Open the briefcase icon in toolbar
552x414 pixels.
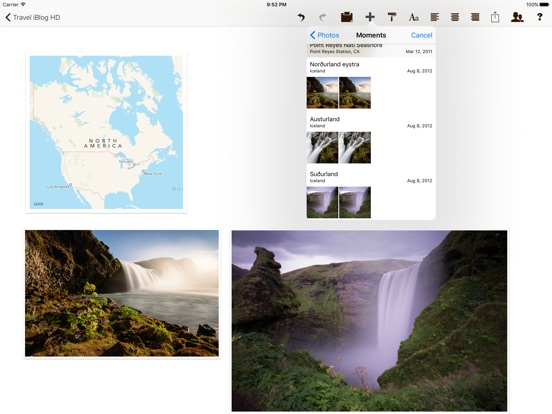[x=347, y=17]
